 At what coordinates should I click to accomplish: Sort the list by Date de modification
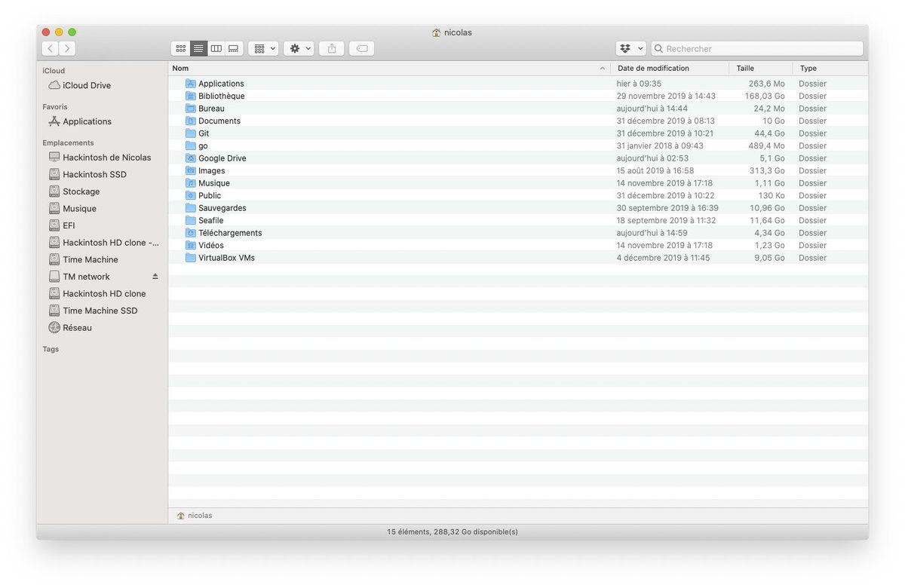point(653,68)
